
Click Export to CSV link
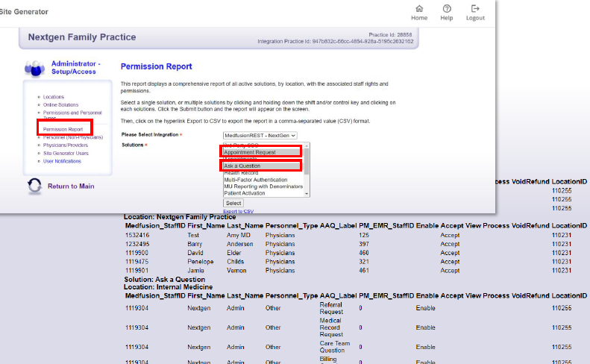click(x=238, y=212)
